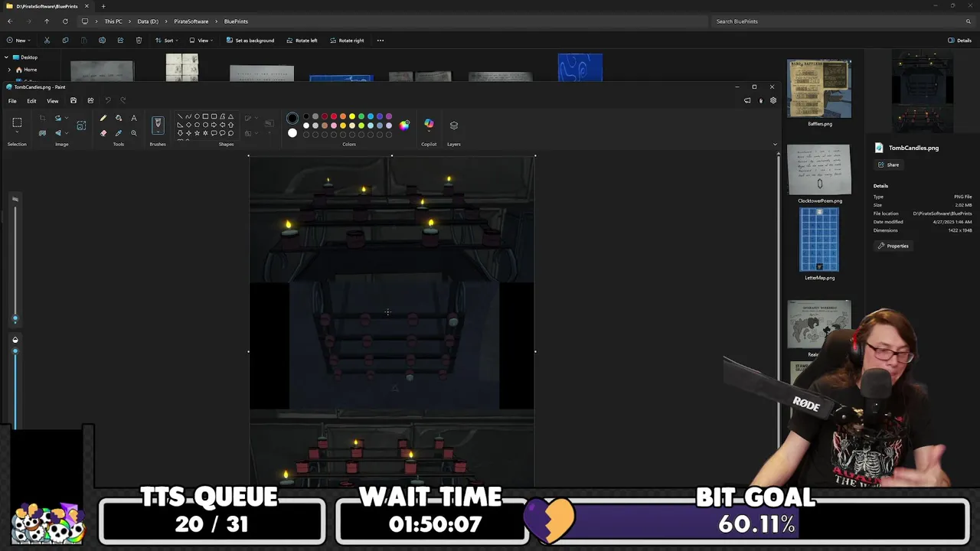Select the rectangular Selection tool
This screenshot has height=551, width=980.
(17, 122)
